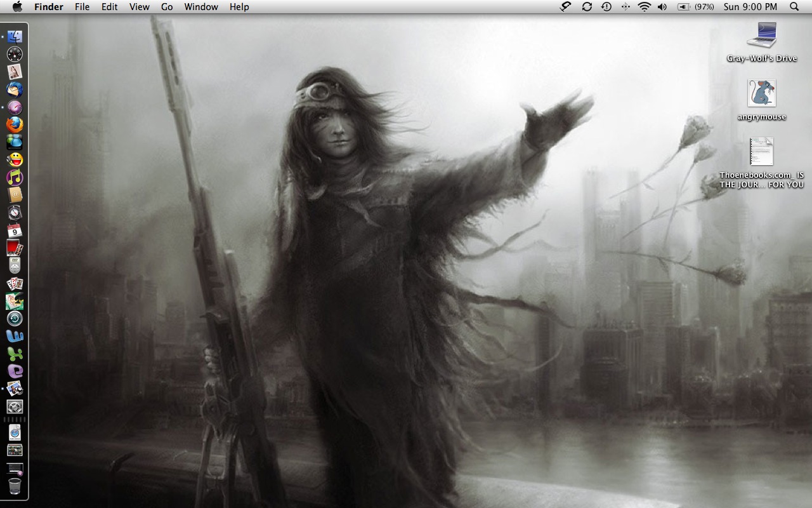The image size is (812, 508).
Task: Open the Help menu
Action: click(239, 7)
